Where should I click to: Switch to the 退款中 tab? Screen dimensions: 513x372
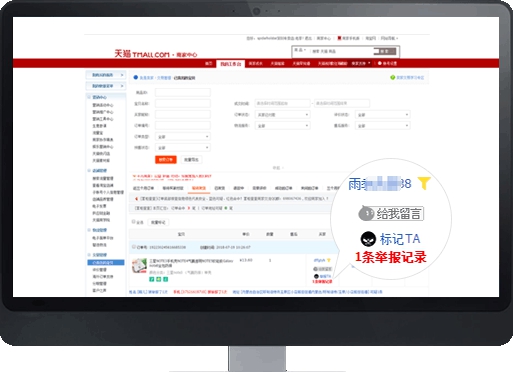(238, 188)
